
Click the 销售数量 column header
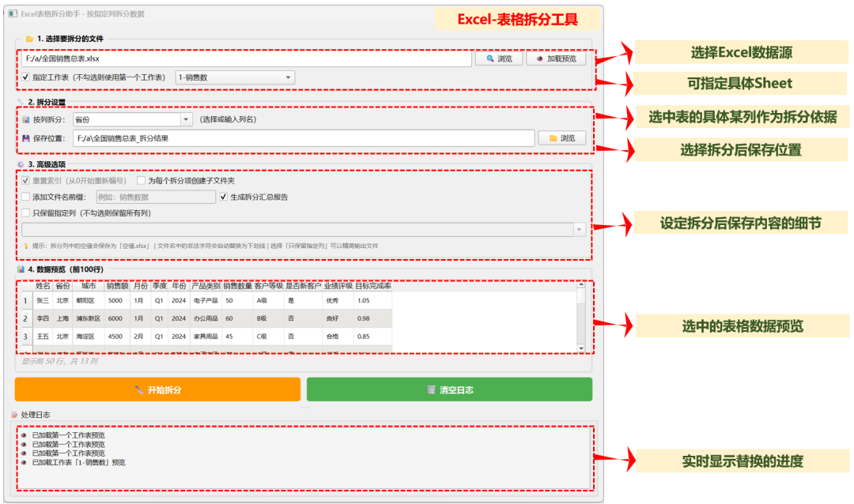(237, 286)
